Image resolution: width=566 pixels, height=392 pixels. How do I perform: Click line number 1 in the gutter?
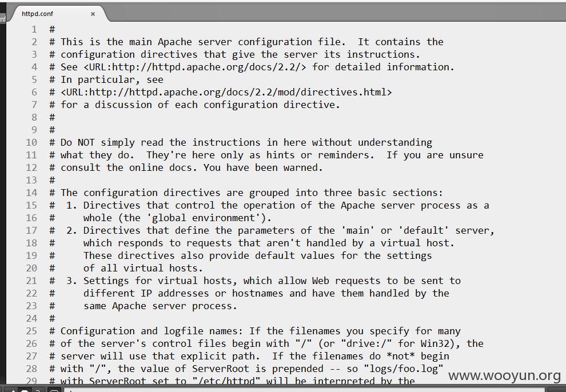(x=34, y=29)
